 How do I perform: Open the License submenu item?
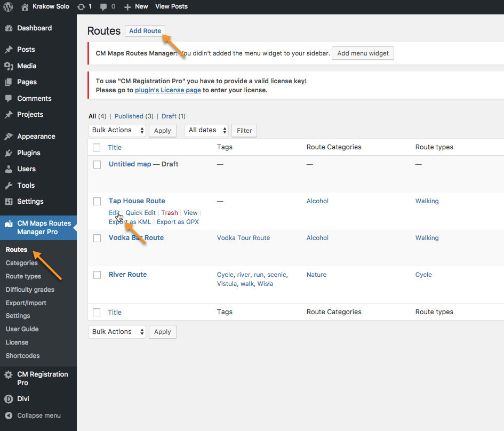(17, 342)
